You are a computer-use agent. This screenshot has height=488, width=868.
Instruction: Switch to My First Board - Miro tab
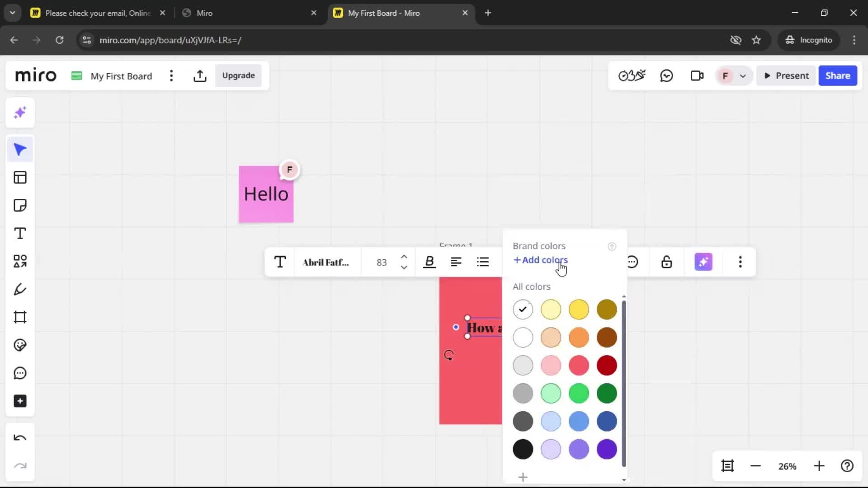click(401, 13)
